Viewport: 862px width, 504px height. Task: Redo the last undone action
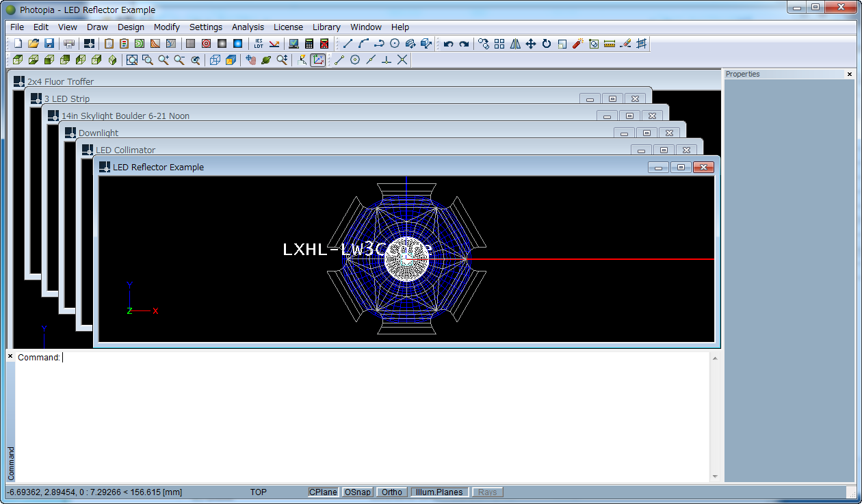click(465, 44)
